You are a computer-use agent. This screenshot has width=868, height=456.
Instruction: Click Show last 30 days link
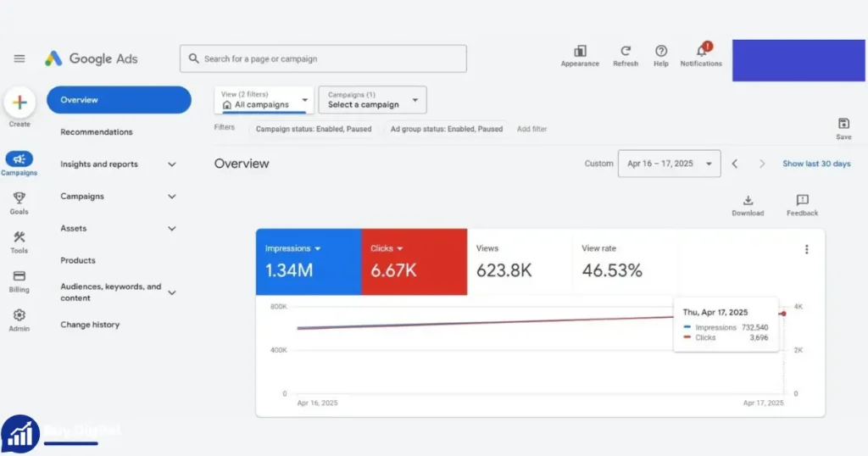816,164
